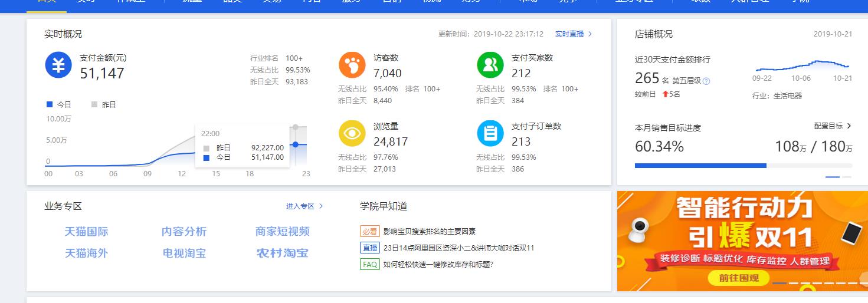The width and height of the screenshot is (868, 303).
Task: Click the paying buyers value 212
Action: [521, 73]
